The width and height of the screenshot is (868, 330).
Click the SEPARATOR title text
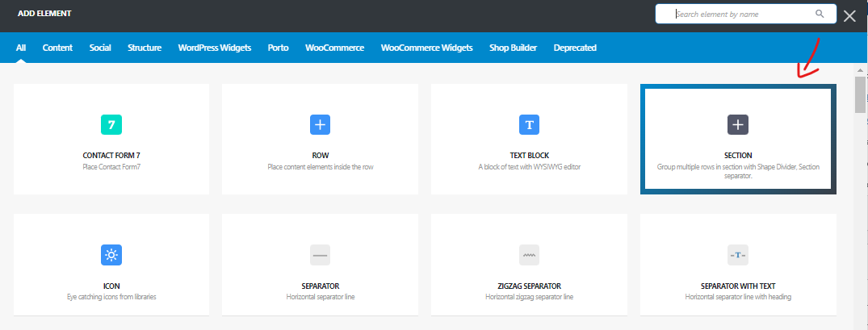coord(321,286)
